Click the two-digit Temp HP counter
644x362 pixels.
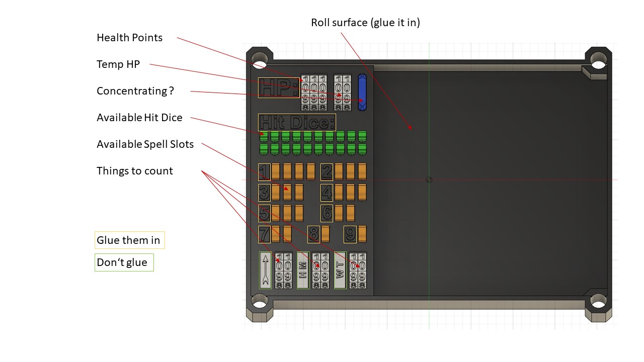[x=343, y=93]
